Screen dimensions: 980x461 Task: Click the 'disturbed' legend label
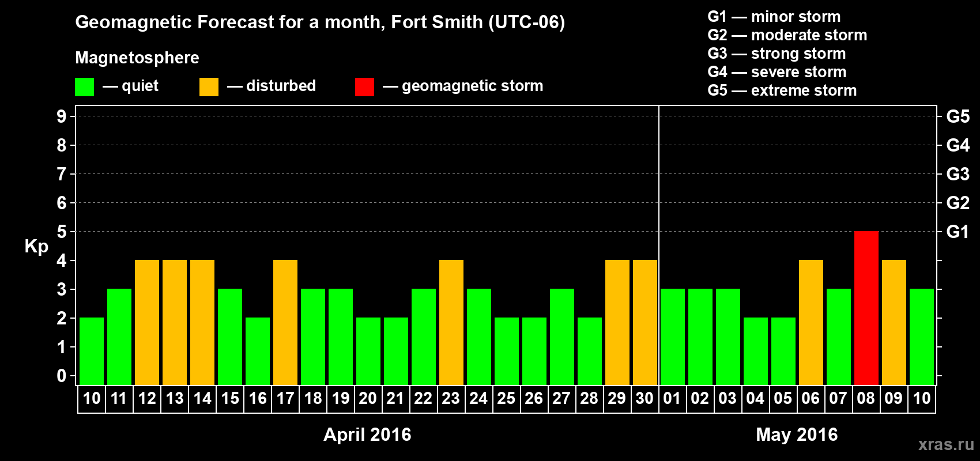(x=281, y=86)
